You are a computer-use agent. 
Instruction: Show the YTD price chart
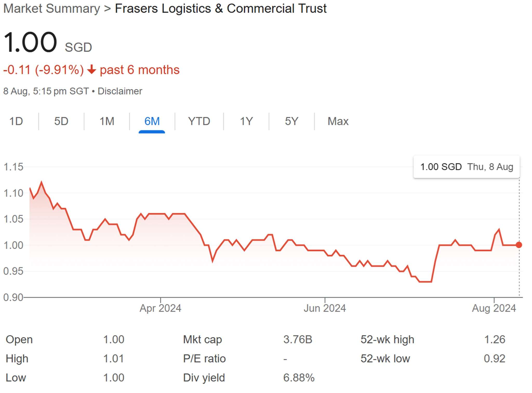pyautogui.click(x=199, y=121)
